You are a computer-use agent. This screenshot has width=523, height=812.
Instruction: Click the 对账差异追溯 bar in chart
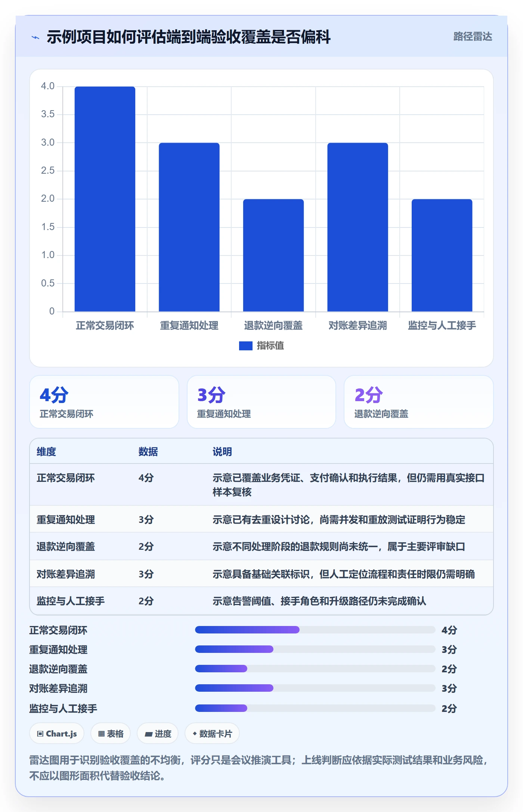[358, 227]
